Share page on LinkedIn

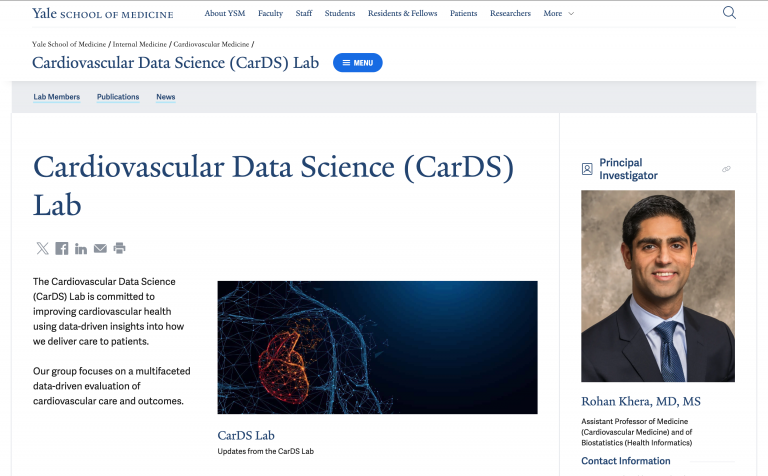point(81,249)
